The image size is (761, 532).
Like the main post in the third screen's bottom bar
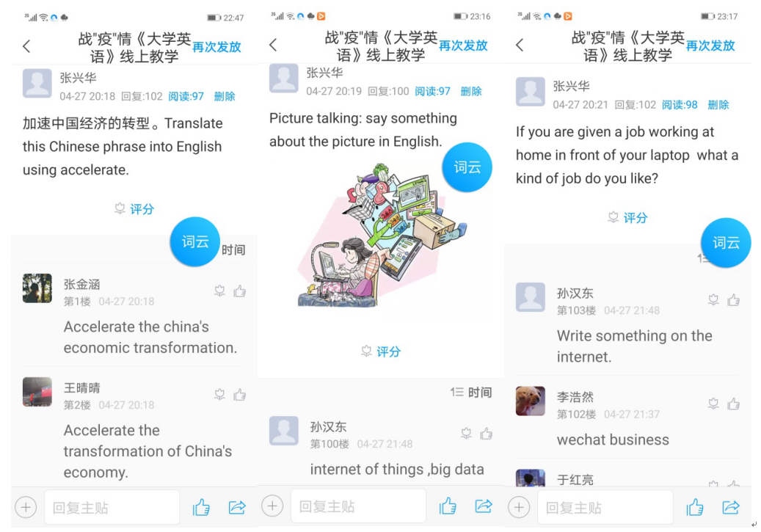click(x=694, y=507)
